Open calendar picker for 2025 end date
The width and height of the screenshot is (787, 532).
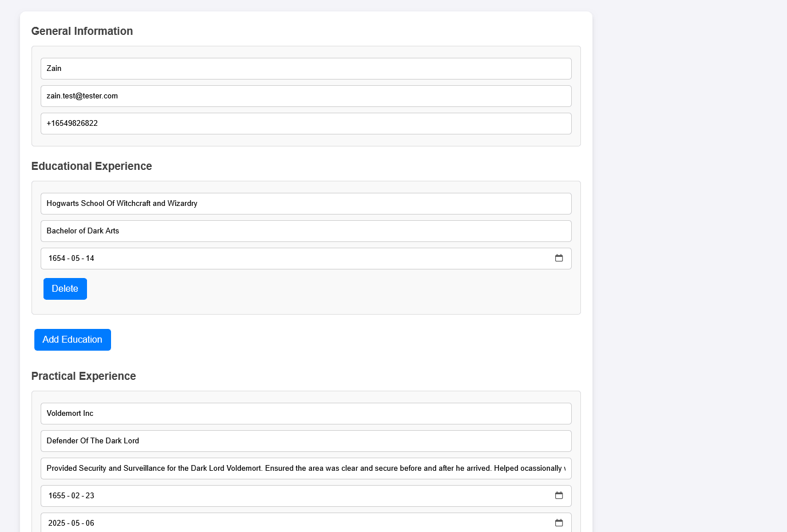point(559,523)
